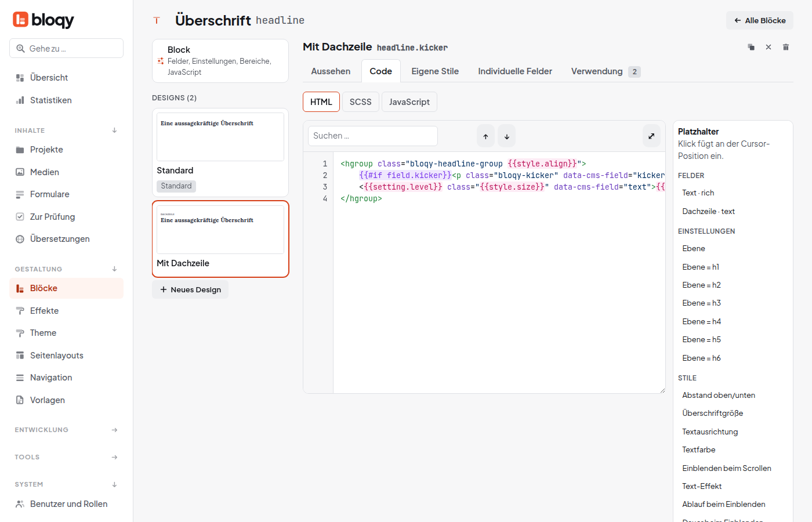This screenshot has width=812, height=522.
Task: Switch to the Aussehen tab
Action: pos(331,71)
